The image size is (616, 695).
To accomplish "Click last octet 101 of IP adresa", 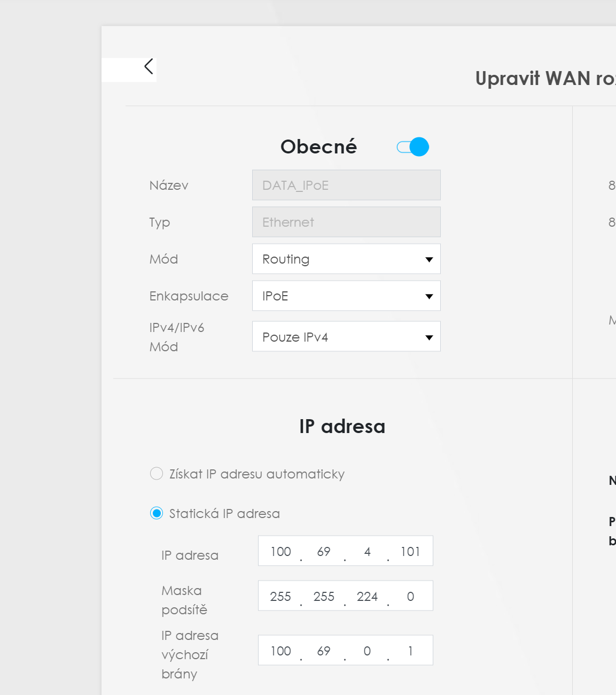I will 410,551.
